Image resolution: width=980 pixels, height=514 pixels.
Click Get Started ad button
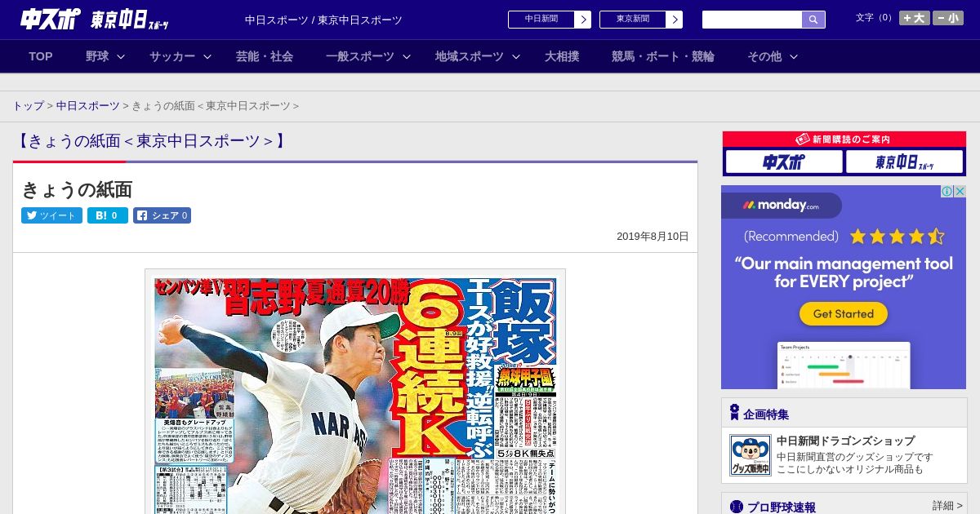click(x=844, y=313)
